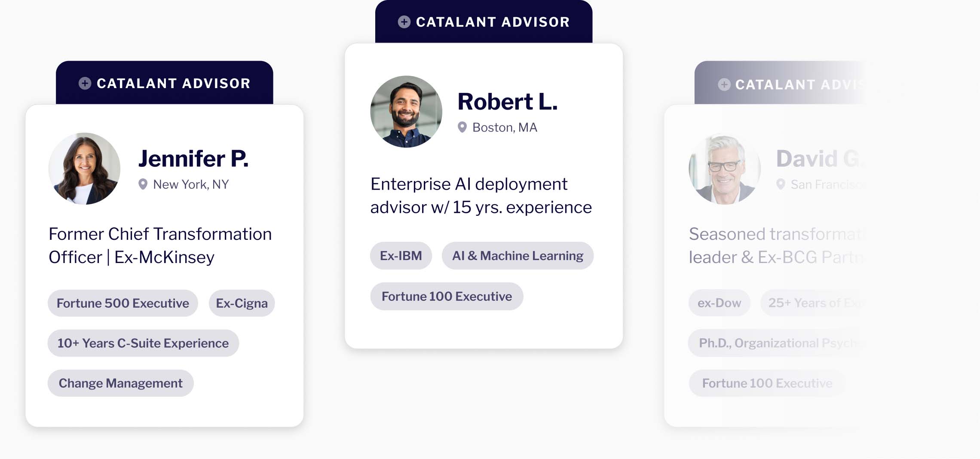Click the location pin beside Boston, MA
Viewport: 980px width, 459px height.
pos(462,127)
